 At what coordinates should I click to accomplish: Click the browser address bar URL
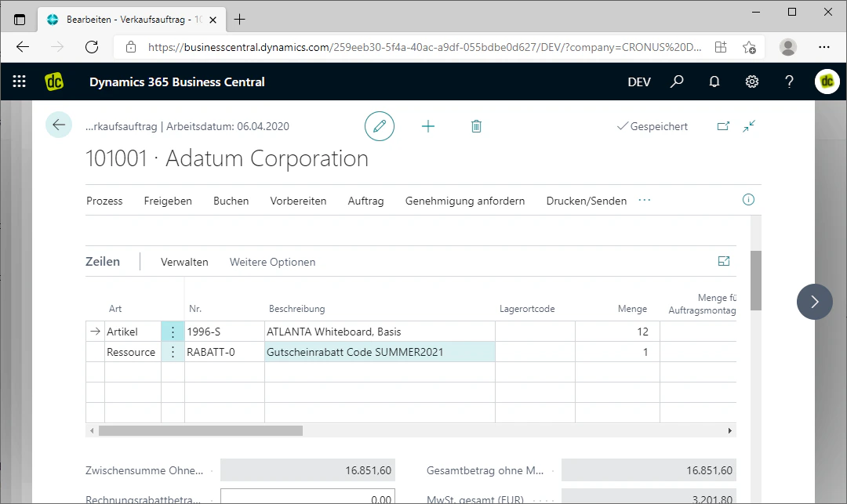[424, 48]
